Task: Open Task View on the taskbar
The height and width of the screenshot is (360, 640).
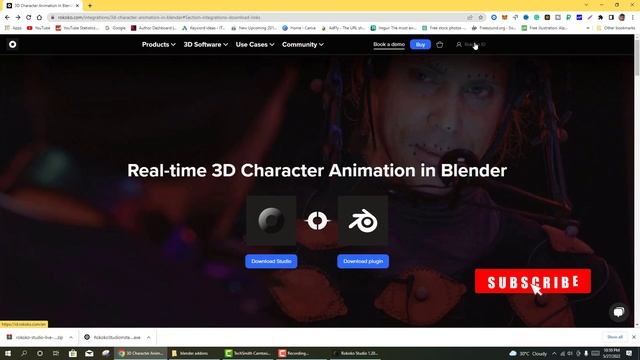Action: 56,353
